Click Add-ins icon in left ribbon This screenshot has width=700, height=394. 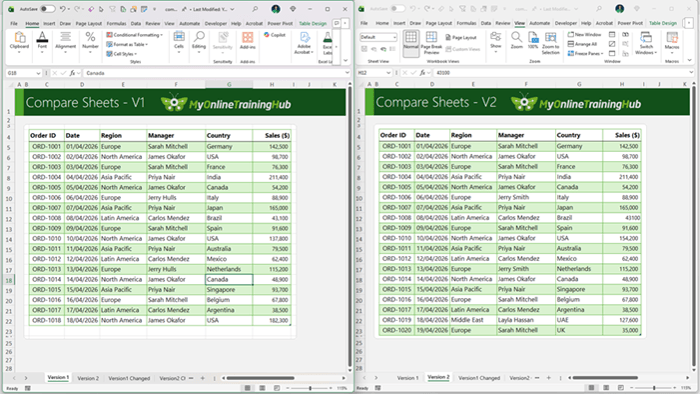[247, 41]
